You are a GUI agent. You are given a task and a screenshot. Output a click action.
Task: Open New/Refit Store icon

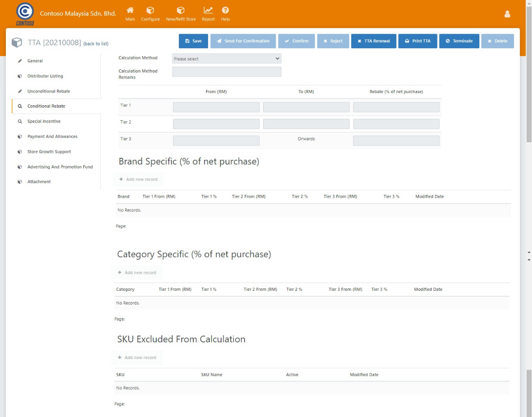(x=181, y=11)
